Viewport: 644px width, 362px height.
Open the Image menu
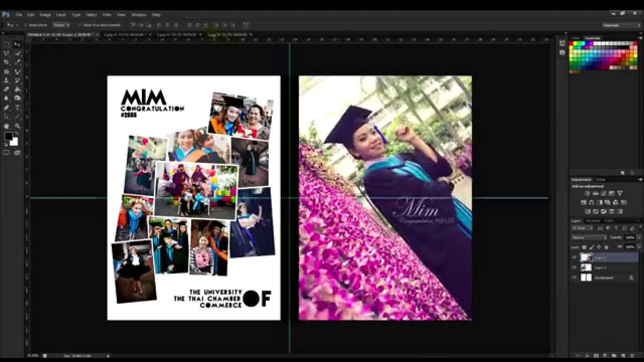[x=45, y=15]
